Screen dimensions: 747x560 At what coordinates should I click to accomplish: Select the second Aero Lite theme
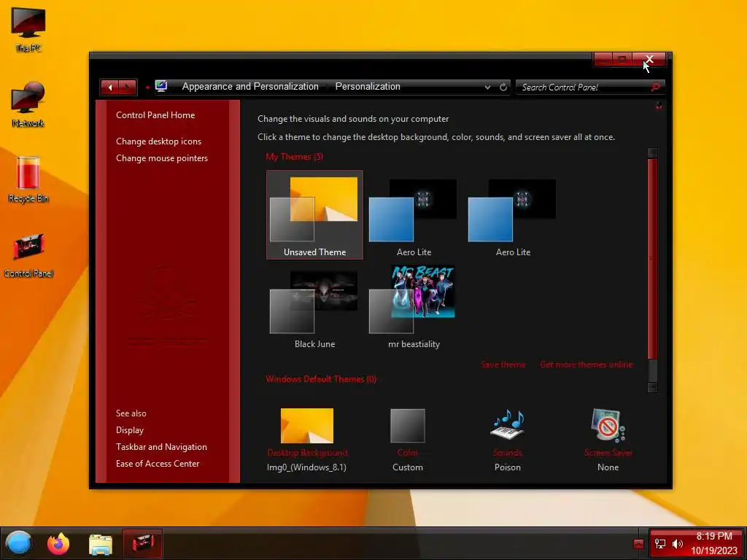point(513,215)
